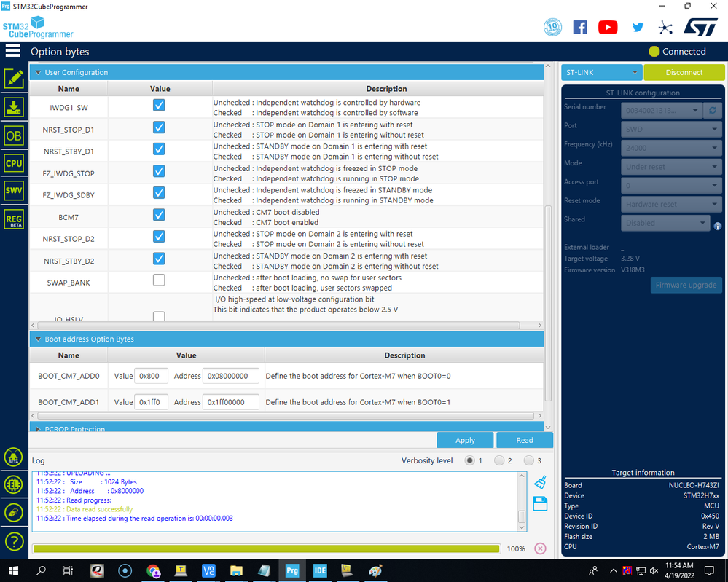
Task: Select verbosity level 2
Action: [499, 460]
